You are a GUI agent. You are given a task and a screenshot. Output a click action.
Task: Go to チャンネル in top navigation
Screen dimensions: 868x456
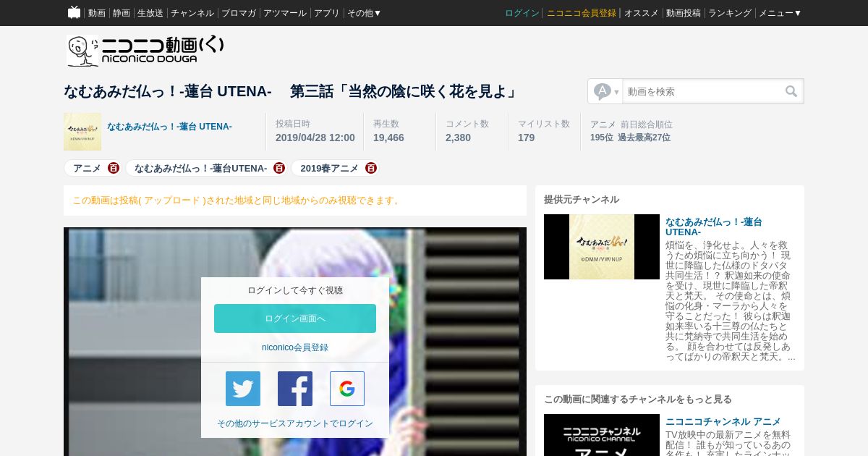point(192,13)
